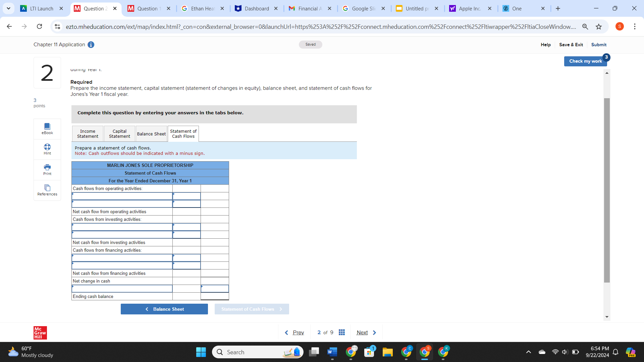
Task: Click the Submit link
Action: 599,45
